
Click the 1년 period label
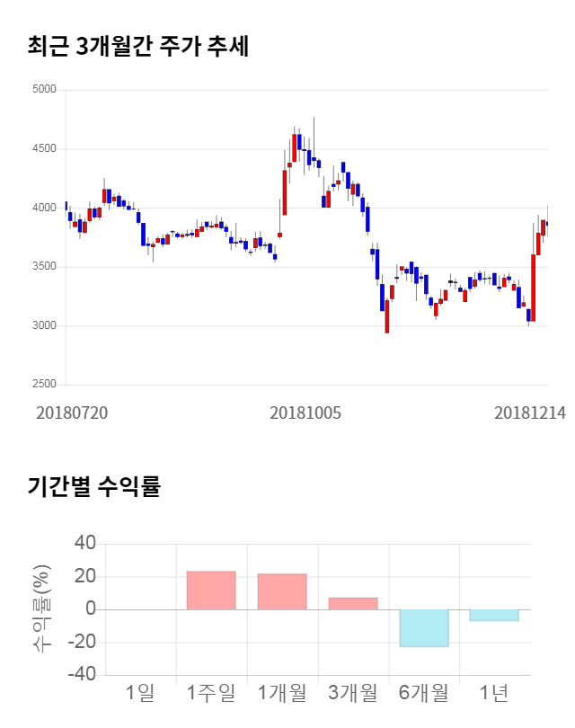(x=494, y=693)
